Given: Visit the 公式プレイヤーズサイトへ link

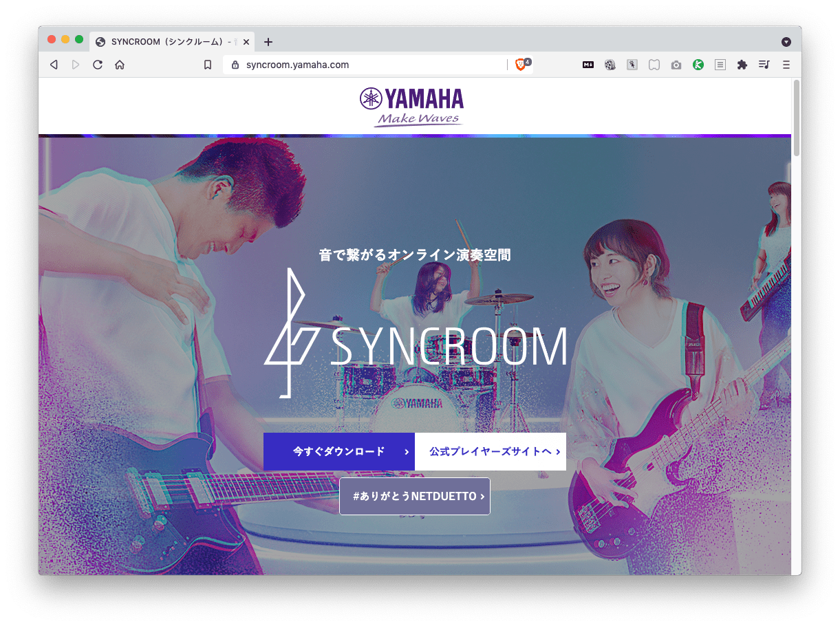Looking at the screenshot, I should [x=490, y=451].
